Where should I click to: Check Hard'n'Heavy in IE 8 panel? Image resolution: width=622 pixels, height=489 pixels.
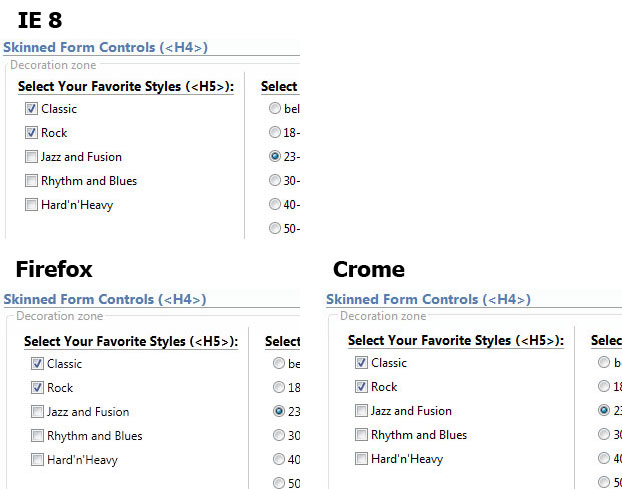(32, 205)
